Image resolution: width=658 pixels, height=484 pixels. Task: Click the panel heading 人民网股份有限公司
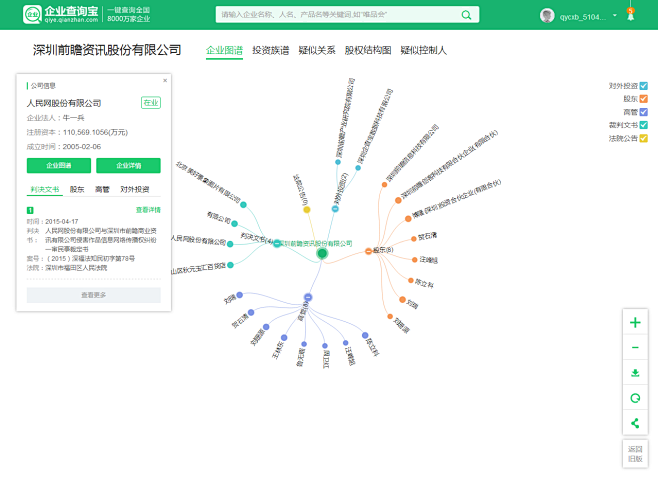[64, 103]
